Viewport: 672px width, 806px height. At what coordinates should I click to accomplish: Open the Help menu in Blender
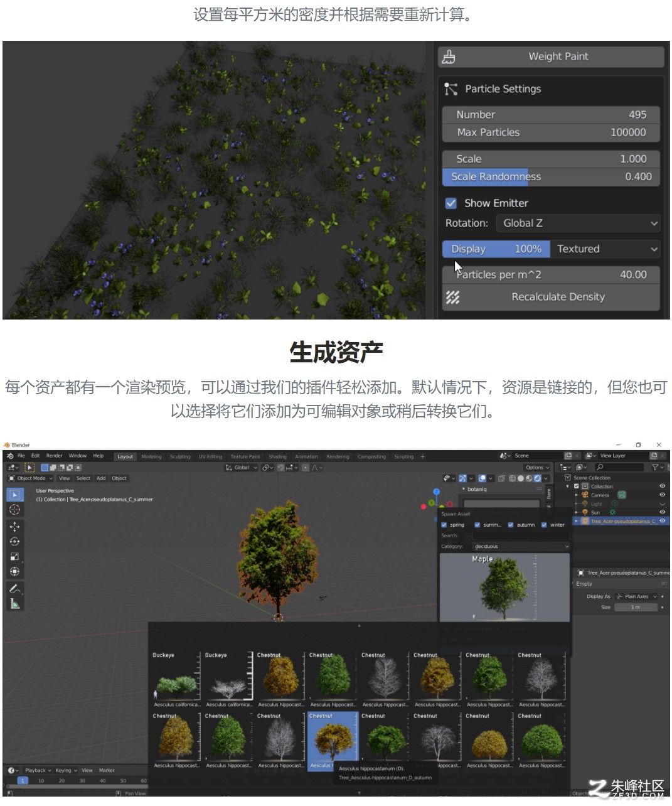click(x=99, y=456)
